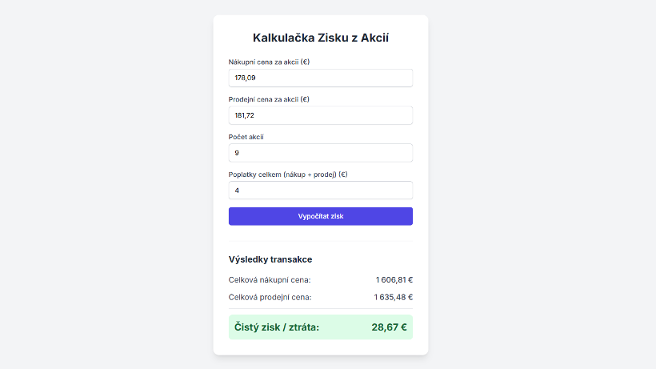
Task: Click the Počet akcií input box
Action: 320,153
